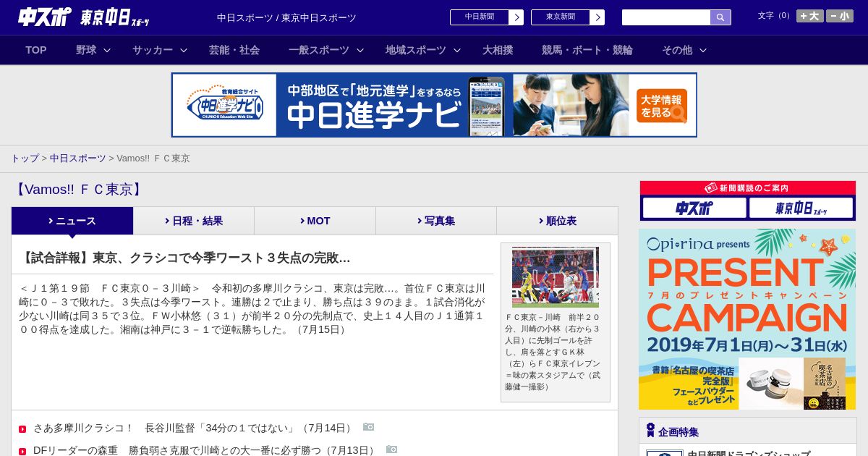Click the Tokyo Chunichi Sports logo in header
The width and height of the screenshot is (868, 456).
point(115,17)
